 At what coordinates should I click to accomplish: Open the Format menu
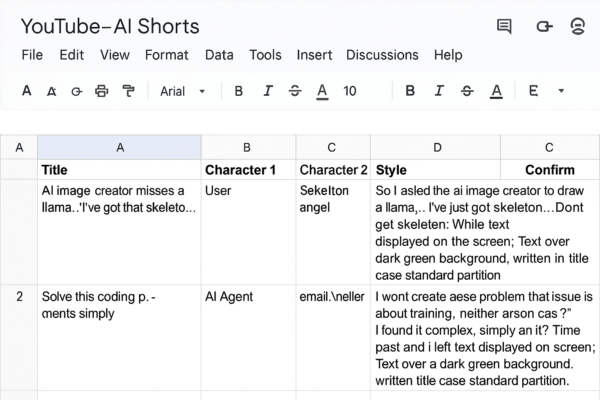tap(166, 55)
